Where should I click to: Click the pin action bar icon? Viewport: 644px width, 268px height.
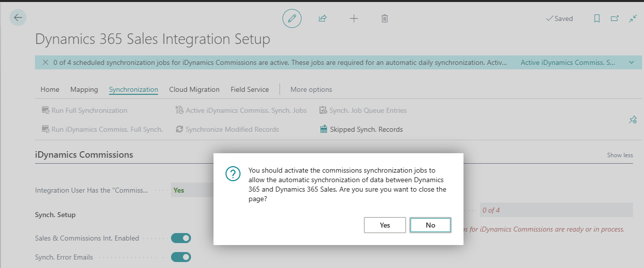tap(632, 120)
